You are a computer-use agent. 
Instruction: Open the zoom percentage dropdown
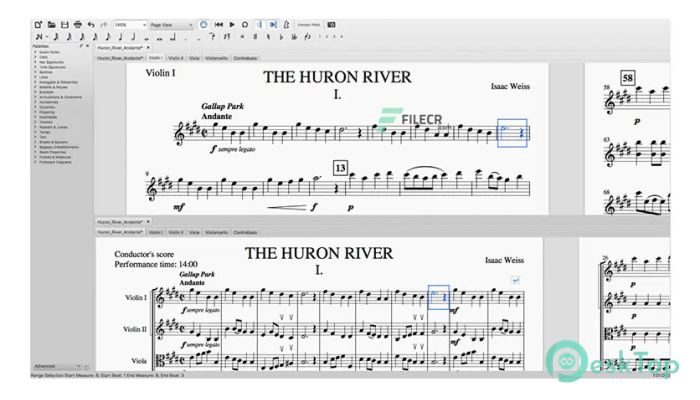130,25
